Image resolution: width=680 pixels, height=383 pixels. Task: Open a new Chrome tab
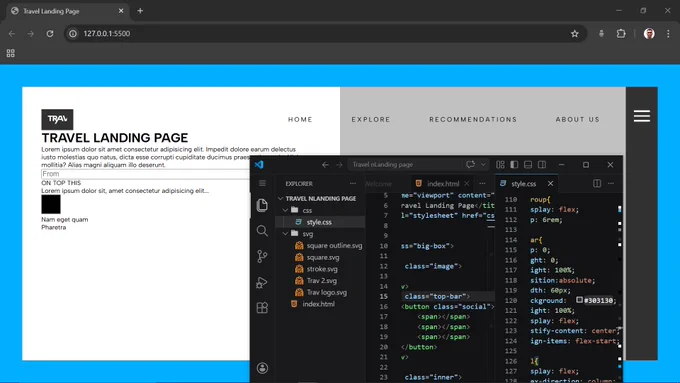click(x=140, y=11)
